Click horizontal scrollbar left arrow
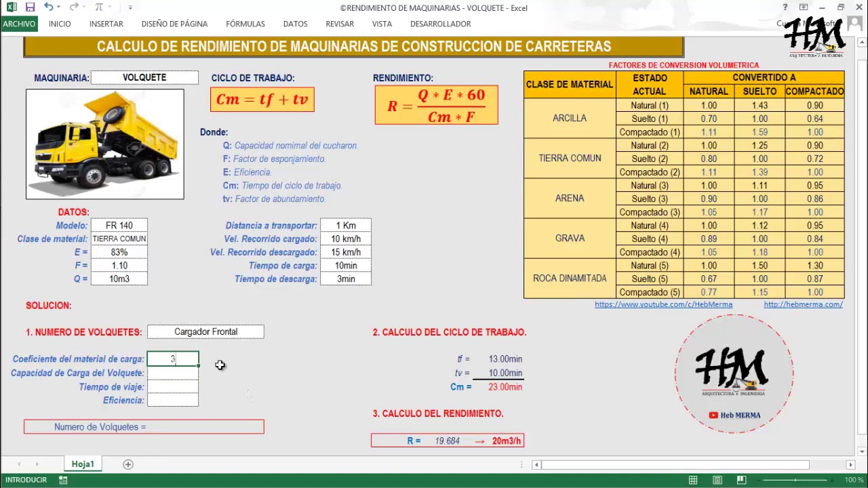This screenshot has height=488, width=868. pos(536,464)
